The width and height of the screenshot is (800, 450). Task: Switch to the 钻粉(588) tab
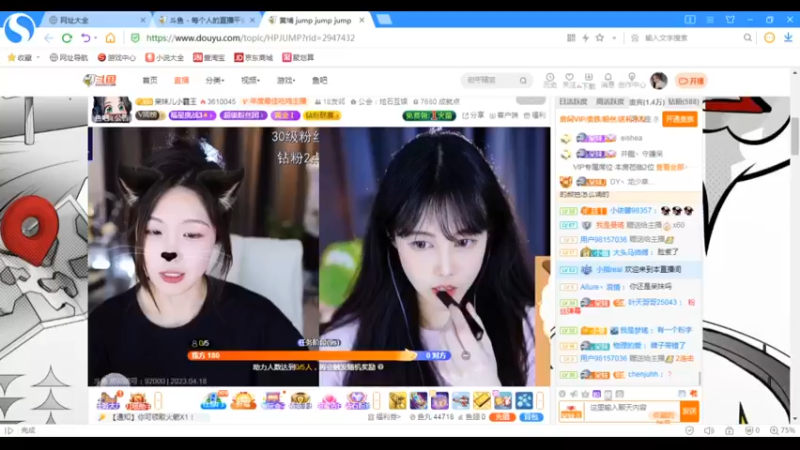click(684, 102)
